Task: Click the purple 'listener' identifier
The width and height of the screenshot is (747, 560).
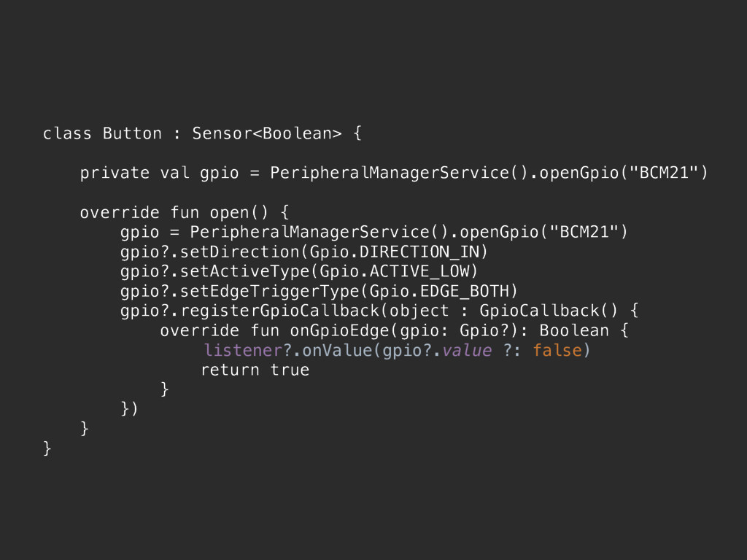Action: (244, 351)
